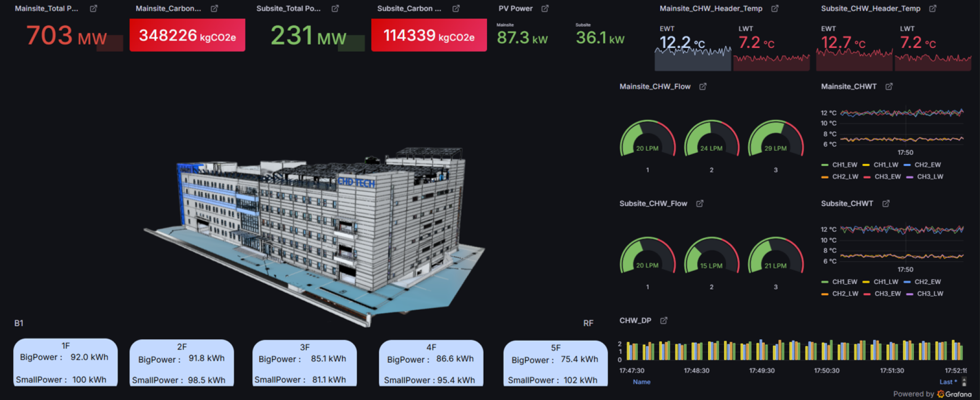980x400 pixels.
Task: Select the RF floor label
Action: click(588, 323)
